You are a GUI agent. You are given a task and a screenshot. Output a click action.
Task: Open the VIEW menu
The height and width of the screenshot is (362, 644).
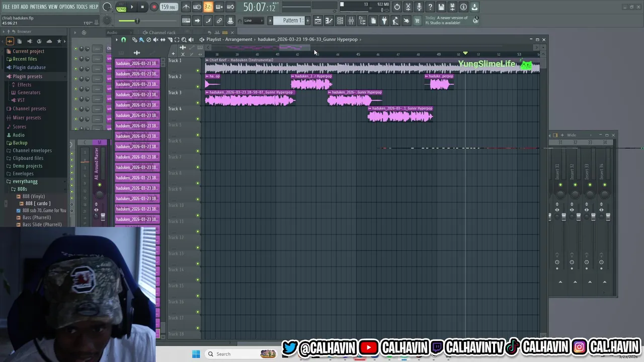point(53,7)
